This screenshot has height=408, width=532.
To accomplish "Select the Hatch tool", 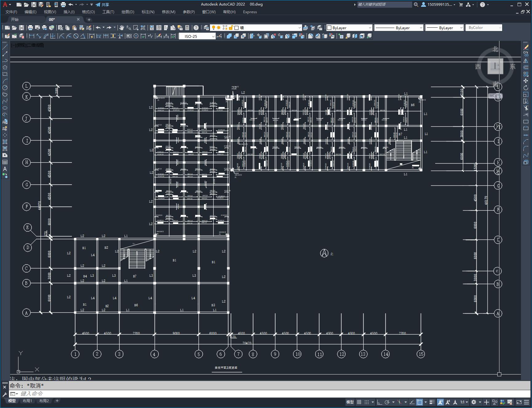I will (5, 142).
